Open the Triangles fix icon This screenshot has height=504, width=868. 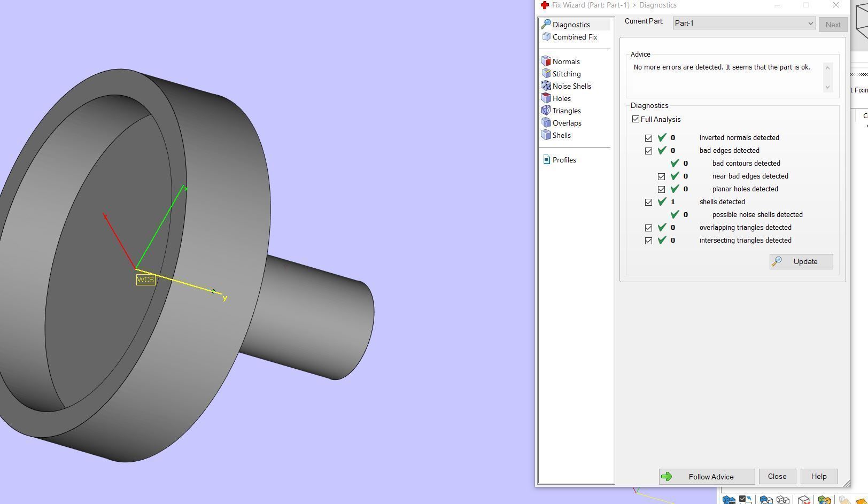pyautogui.click(x=546, y=111)
